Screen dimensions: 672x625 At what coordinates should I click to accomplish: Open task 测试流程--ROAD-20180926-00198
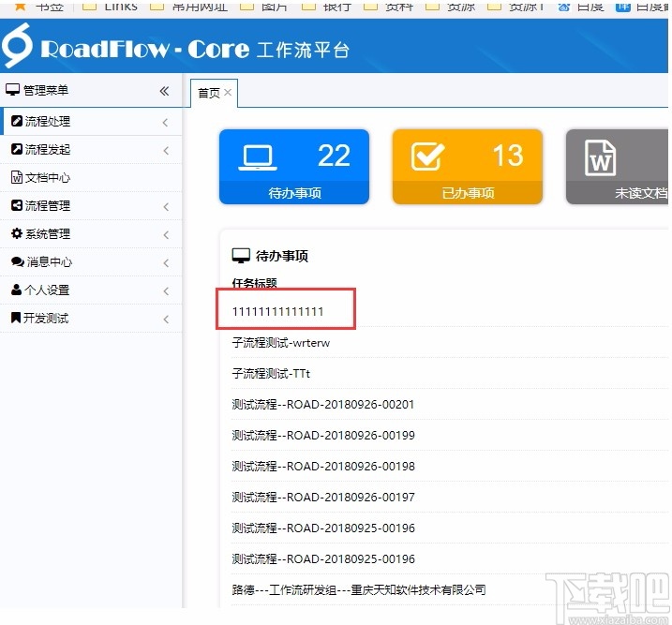[323, 466]
